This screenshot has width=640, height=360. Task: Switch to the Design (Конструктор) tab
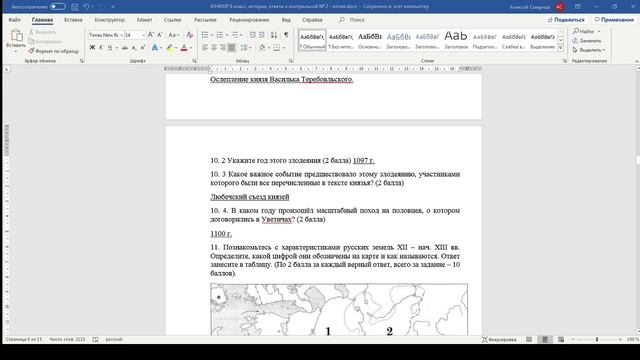coord(109,20)
